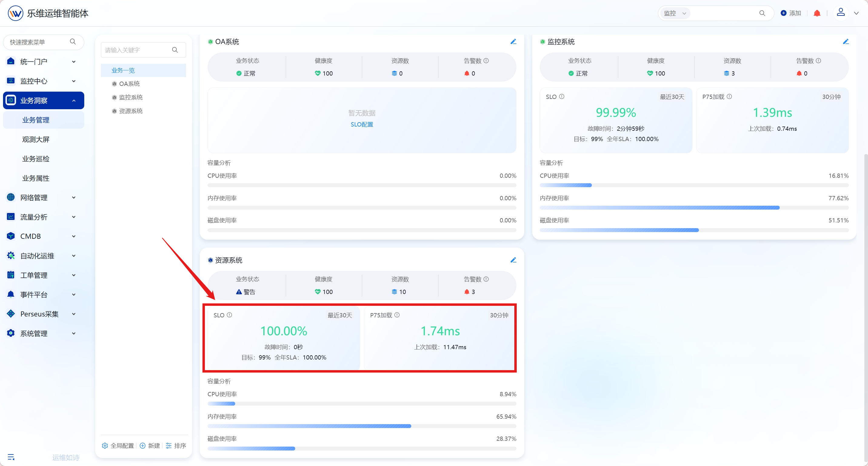This screenshot has width=868, height=466.
Task: Expand the 自动化运维 menu
Action: point(43,255)
